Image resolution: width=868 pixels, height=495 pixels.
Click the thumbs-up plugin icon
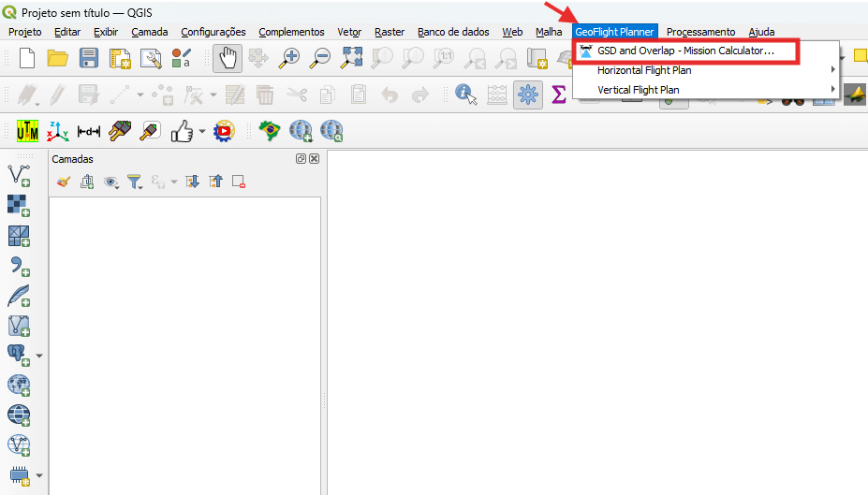pyautogui.click(x=183, y=131)
